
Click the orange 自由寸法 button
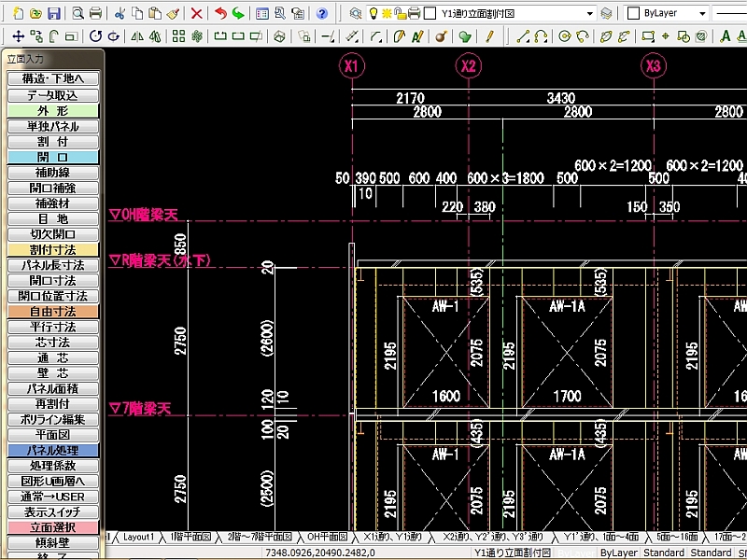[53, 312]
